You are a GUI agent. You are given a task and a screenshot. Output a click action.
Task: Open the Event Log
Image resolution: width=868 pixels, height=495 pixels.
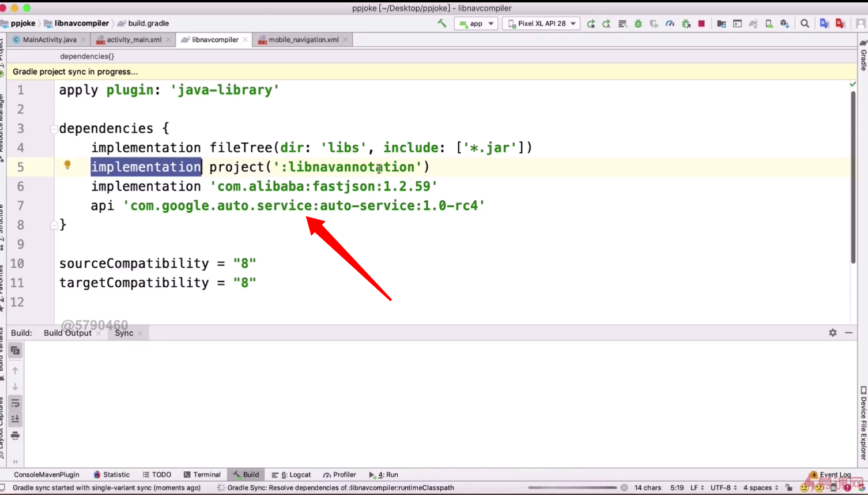[831, 475]
